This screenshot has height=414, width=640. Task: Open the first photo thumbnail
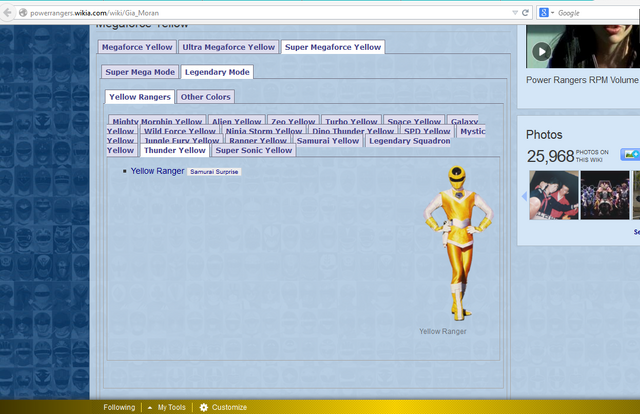click(x=554, y=195)
